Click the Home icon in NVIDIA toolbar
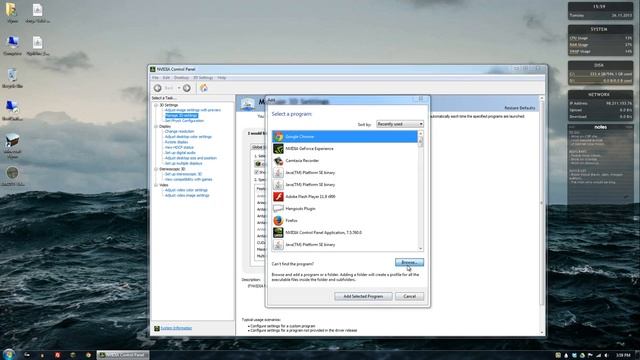 pyautogui.click(x=204, y=88)
